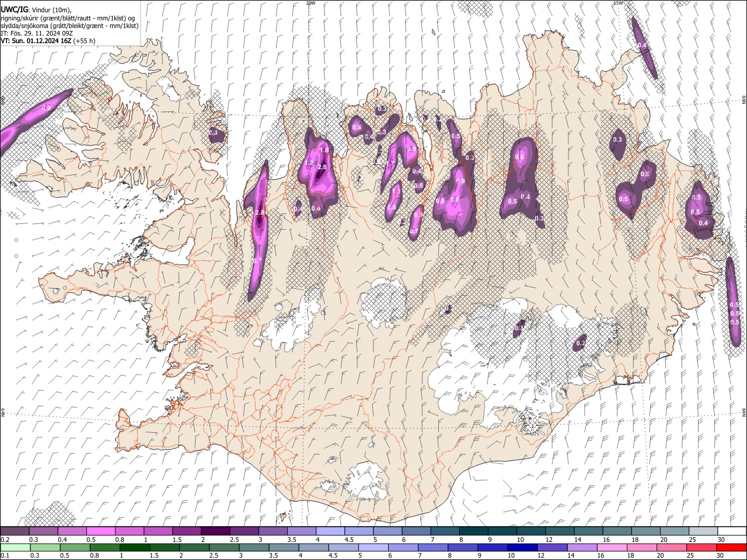The image size is (747, 560).
Task: Select top legend swatch between 8 and 9
Action: coord(473,531)
